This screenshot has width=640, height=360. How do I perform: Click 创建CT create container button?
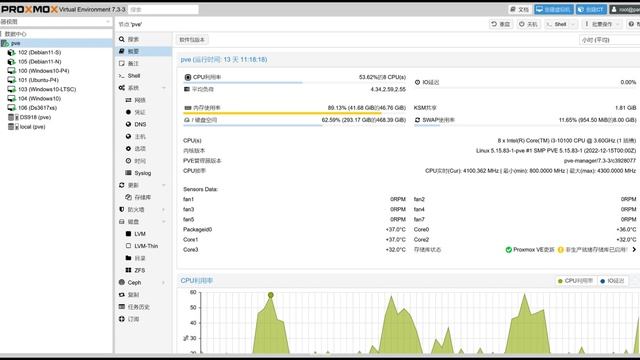591,9
